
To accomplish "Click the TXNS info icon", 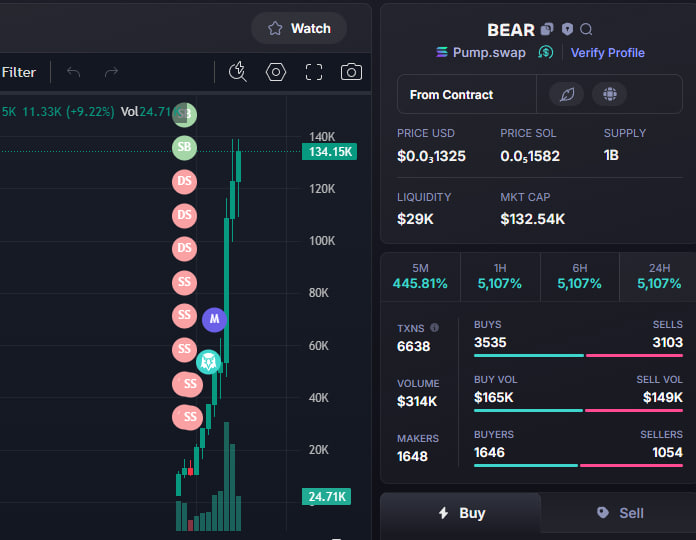I will coord(435,327).
